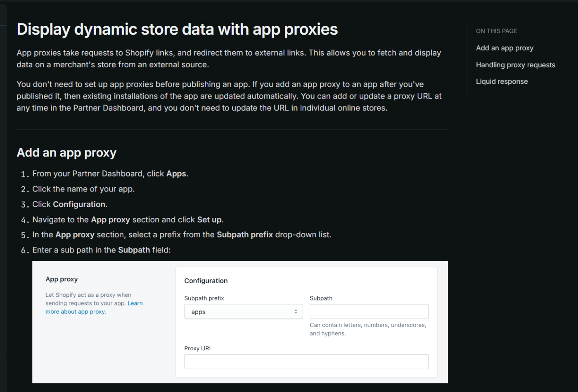Viewport: 578px width, 392px height.
Task: Click paragraph starting 'You don't need to set up'
Action: [x=229, y=96]
